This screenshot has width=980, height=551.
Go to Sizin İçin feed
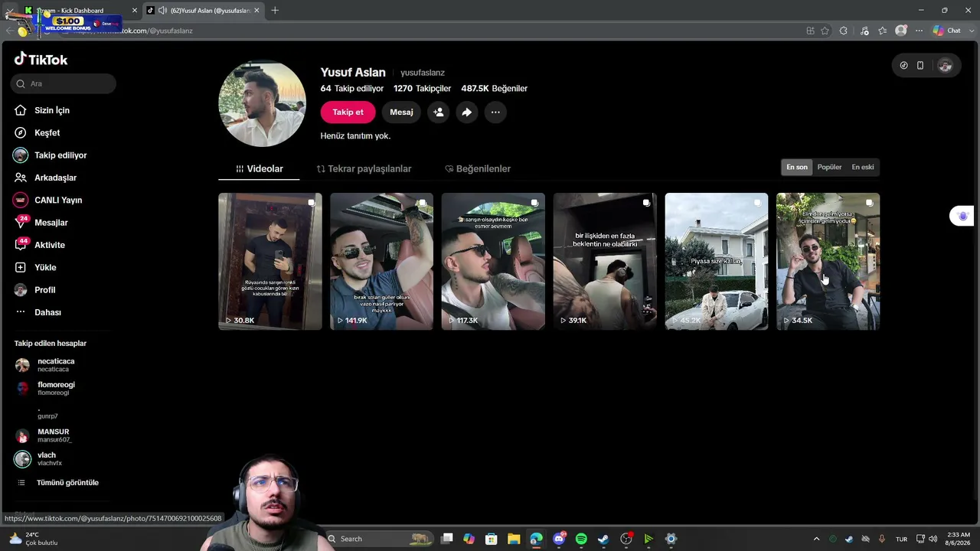click(41, 110)
